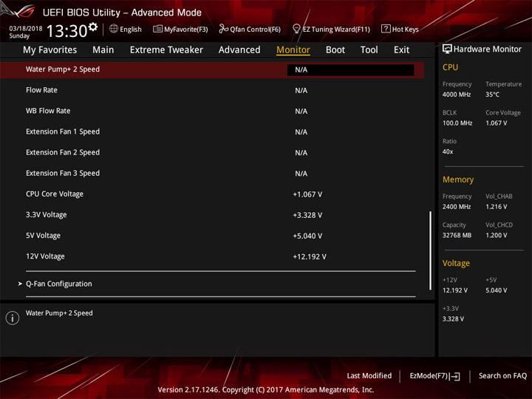Select the 12V Voltage row
Image resolution: width=532 pixels, height=399 pixels.
pyautogui.click(x=212, y=256)
